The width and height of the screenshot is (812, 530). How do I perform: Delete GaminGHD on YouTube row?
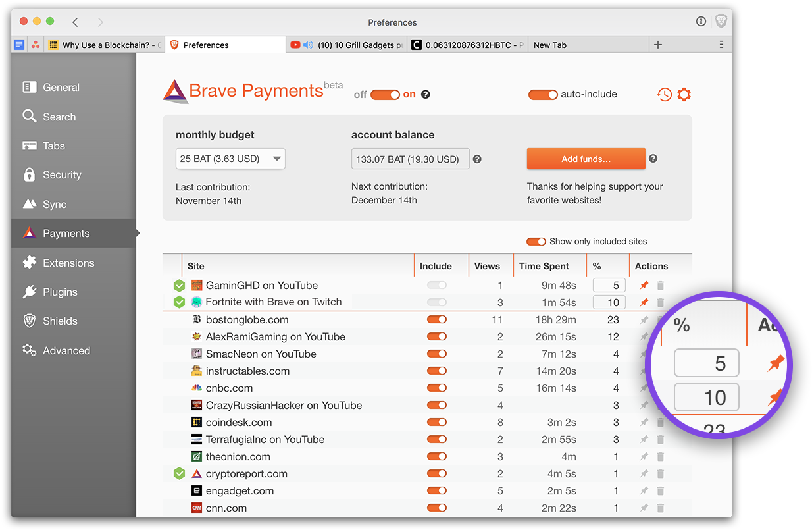pos(661,285)
